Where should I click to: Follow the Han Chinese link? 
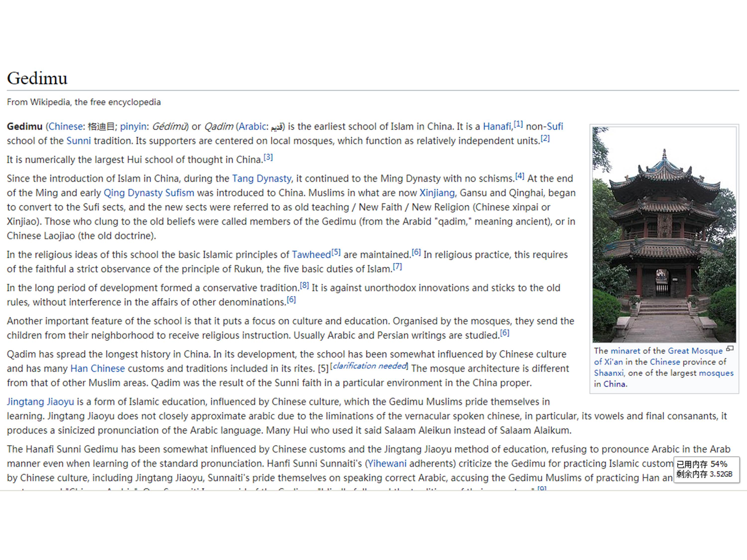[97, 369]
